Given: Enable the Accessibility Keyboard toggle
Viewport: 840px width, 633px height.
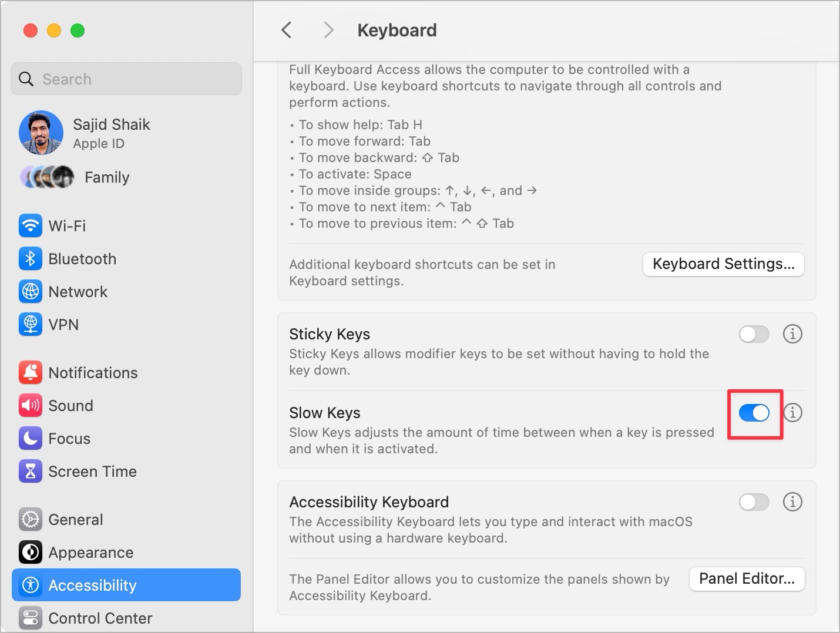Looking at the screenshot, I should click(754, 502).
